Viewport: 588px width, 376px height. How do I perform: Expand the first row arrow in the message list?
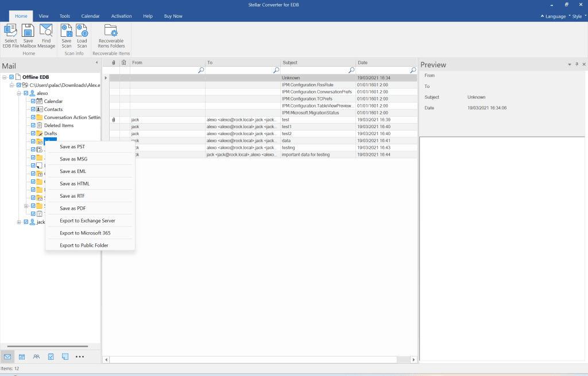106,78
